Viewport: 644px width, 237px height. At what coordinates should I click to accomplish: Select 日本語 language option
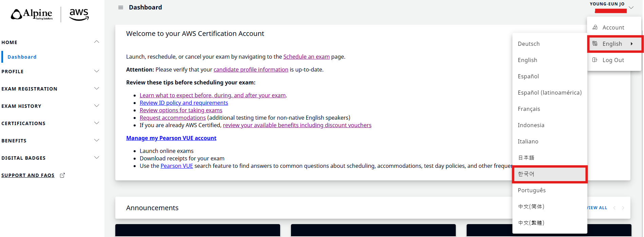526,158
